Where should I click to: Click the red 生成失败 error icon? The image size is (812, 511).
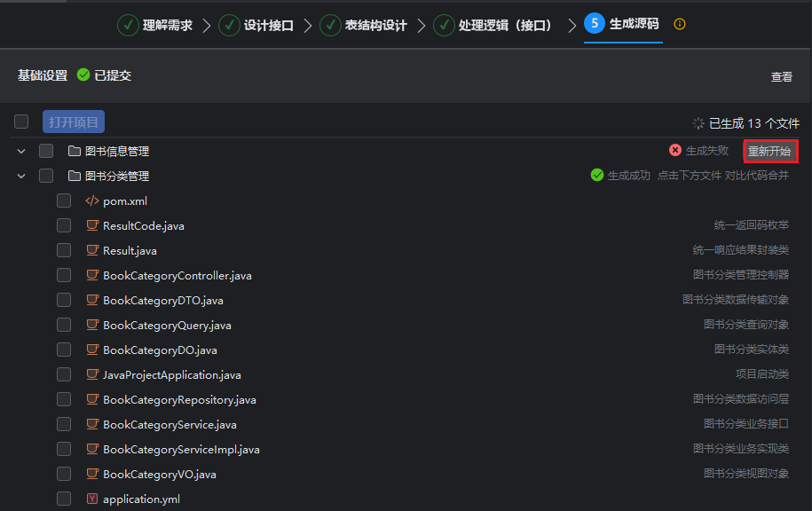(675, 151)
